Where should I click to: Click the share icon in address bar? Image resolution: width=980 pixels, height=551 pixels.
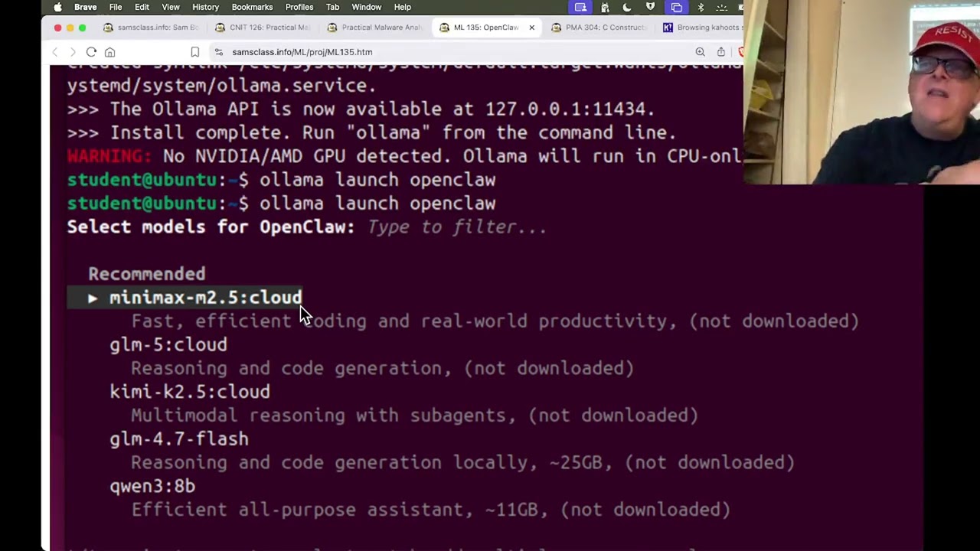pos(720,52)
